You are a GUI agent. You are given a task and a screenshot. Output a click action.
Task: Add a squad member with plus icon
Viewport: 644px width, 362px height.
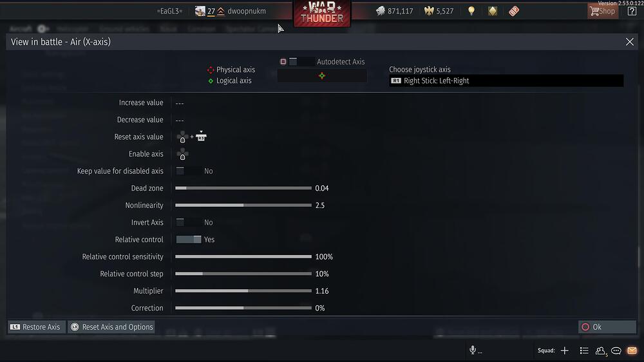(565, 350)
